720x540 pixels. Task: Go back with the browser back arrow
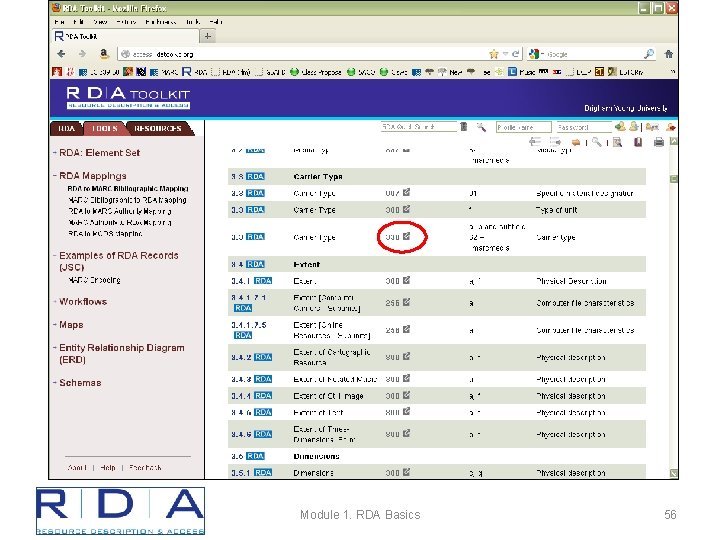click(61, 54)
